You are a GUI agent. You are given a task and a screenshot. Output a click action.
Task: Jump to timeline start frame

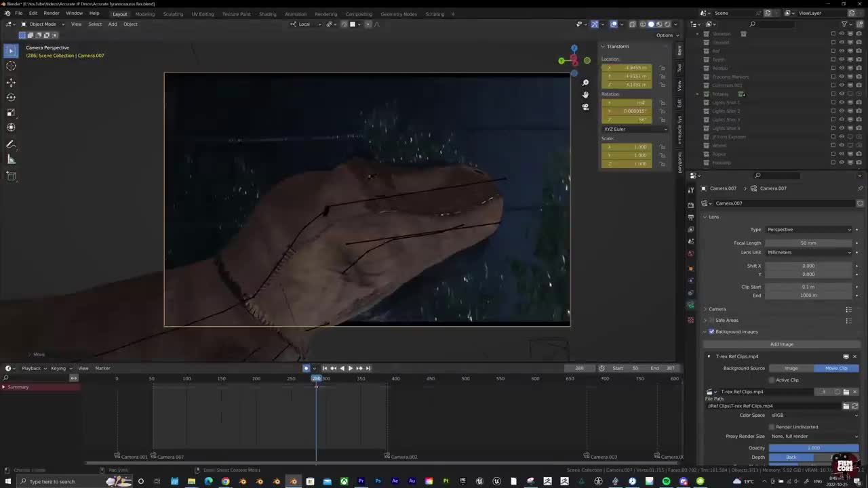coord(324,368)
